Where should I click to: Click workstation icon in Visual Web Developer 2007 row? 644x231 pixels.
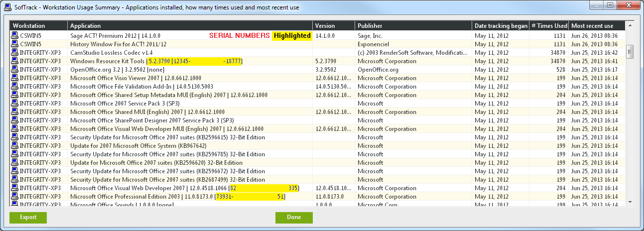tap(14, 188)
